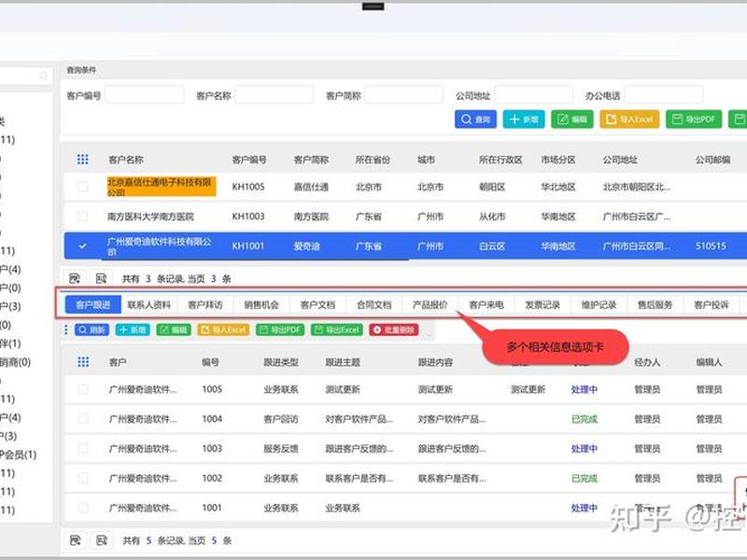Viewport: 747px width, 560px height.
Task: Click the vertical dots handle left of 刷新
Action: 65,329
